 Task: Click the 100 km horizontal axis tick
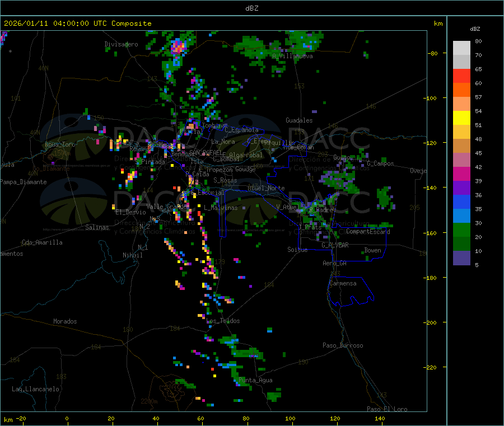coord(290,418)
